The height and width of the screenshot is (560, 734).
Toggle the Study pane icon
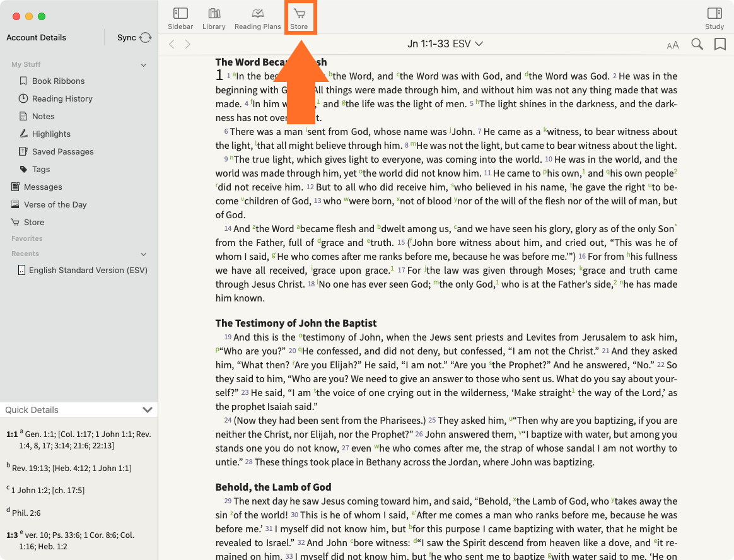[714, 14]
